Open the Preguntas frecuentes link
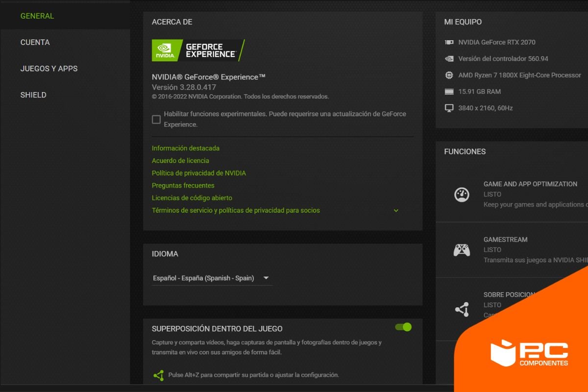The image size is (588, 392). click(x=183, y=186)
